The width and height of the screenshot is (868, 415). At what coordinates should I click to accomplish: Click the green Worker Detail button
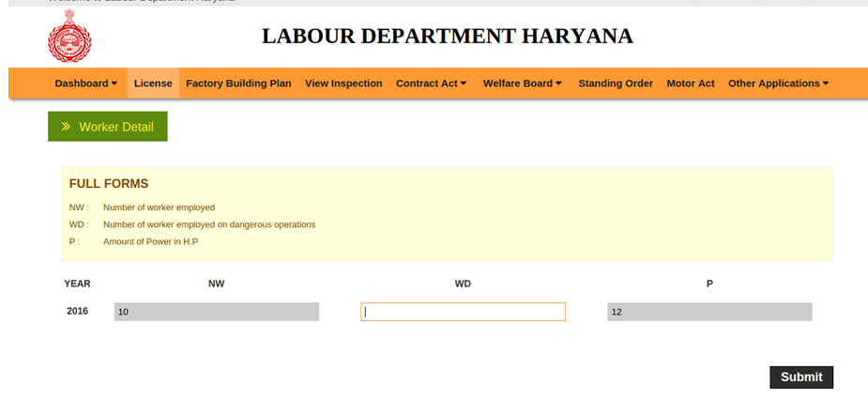(x=108, y=127)
